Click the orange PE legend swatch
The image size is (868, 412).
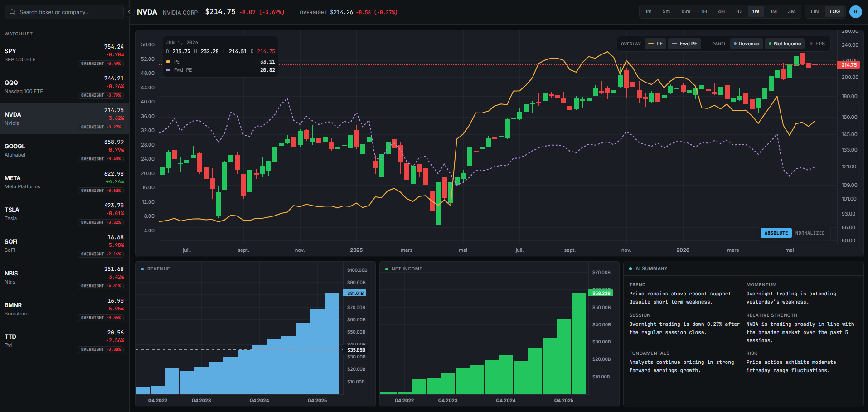168,62
